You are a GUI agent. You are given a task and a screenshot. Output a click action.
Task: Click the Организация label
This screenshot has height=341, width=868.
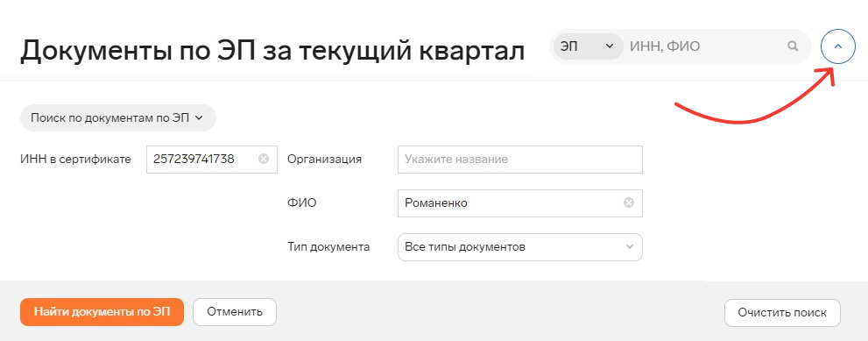tap(324, 160)
